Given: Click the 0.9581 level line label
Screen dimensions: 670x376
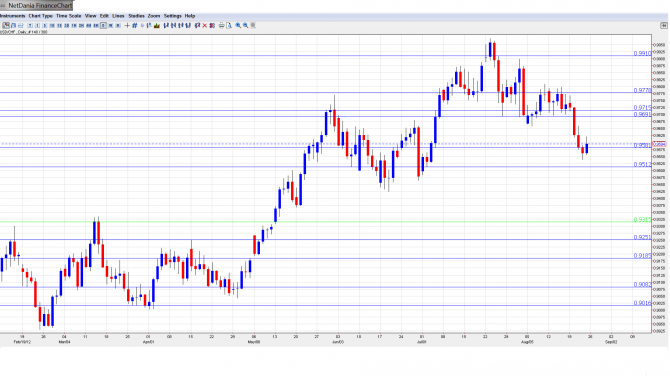Looking at the screenshot, I should click(x=642, y=145).
